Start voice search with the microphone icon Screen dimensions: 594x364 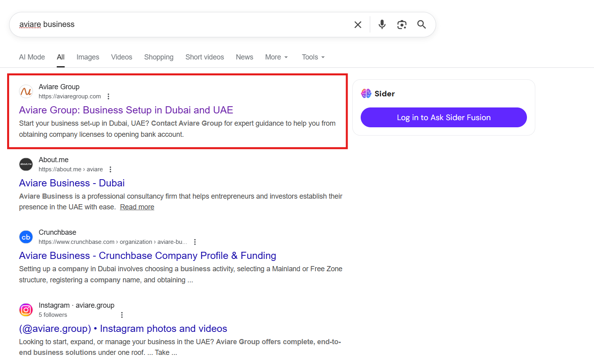pyautogui.click(x=382, y=25)
